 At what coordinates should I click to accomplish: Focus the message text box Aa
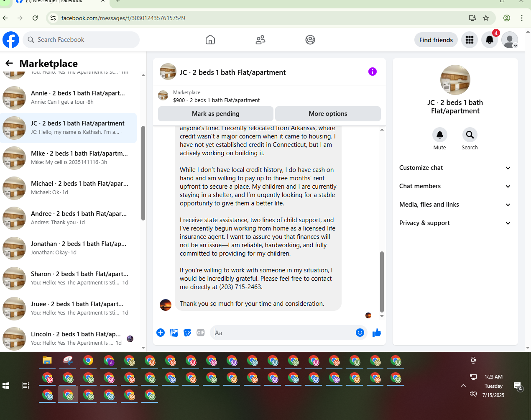point(283,333)
